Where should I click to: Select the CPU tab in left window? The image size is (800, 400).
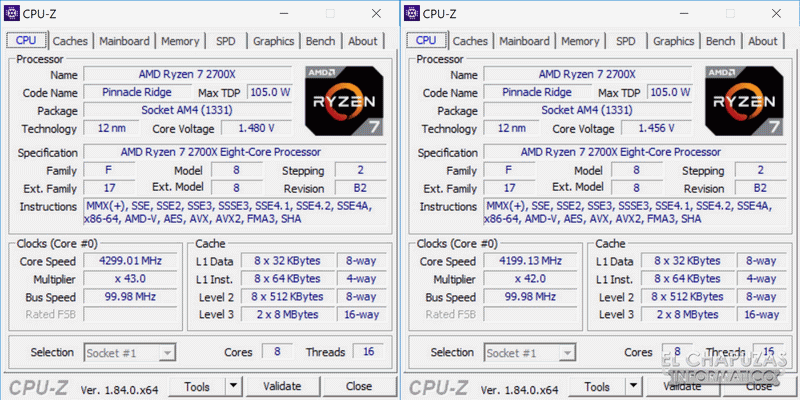(x=26, y=40)
